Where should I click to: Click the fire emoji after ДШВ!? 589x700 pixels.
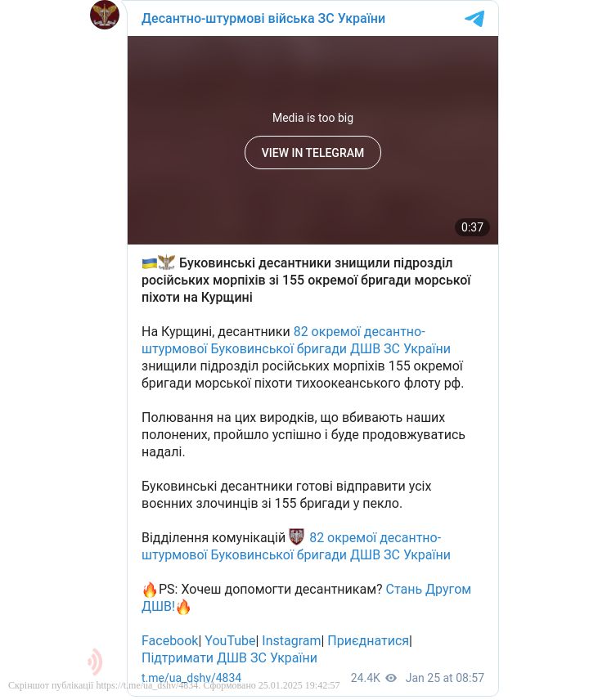pyautogui.click(x=183, y=607)
